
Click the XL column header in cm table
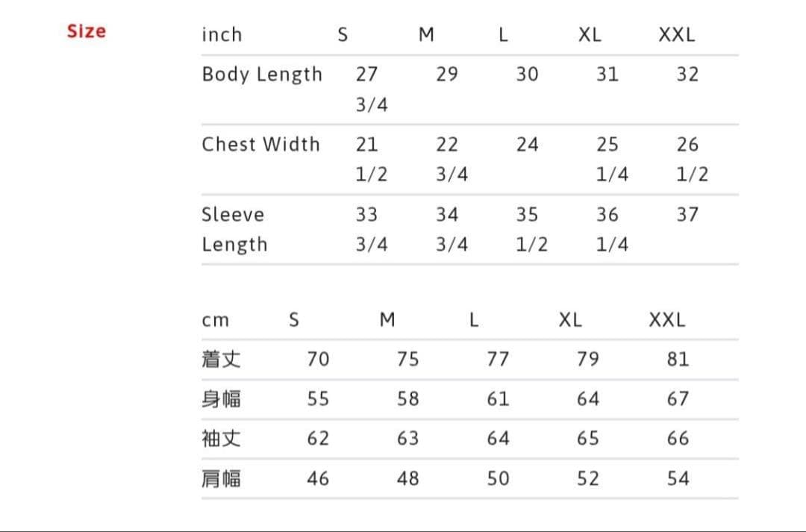(x=570, y=320)
